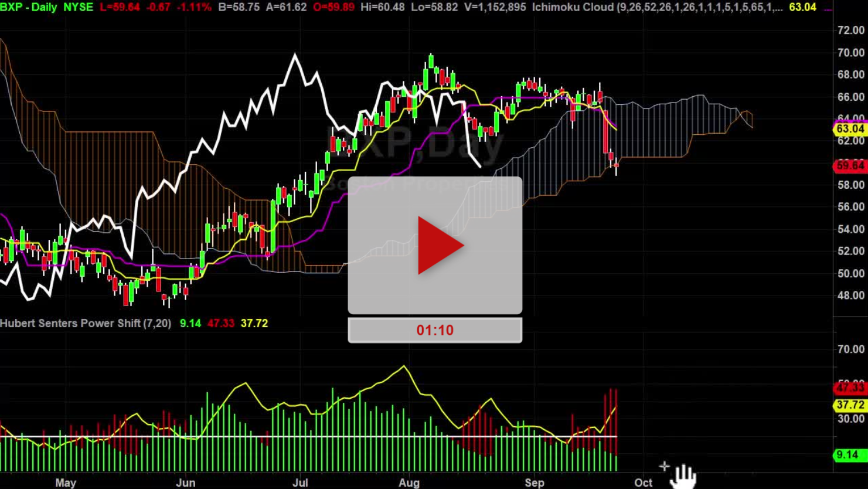The height and width of the screenshot is (489, 868).
Task: Click the yellow 63.04 value in header
Action: pyautogui.click(x=802, y=7)
